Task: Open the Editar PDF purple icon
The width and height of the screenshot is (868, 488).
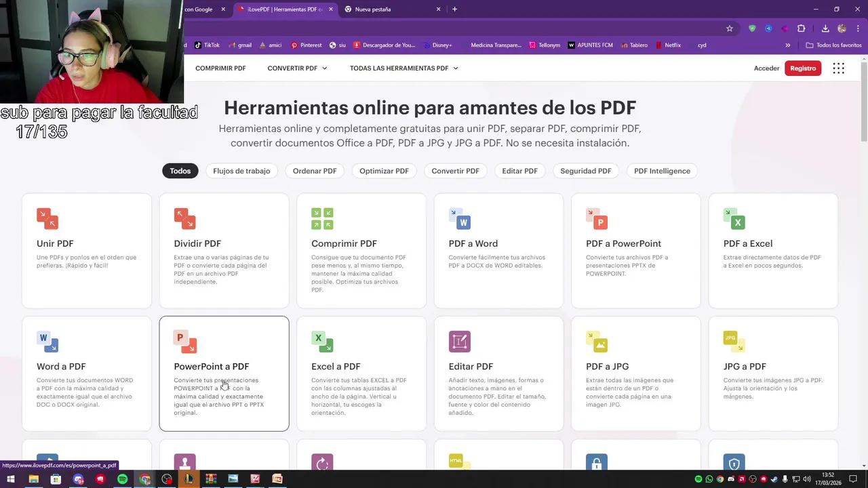Action: [460, 342]
